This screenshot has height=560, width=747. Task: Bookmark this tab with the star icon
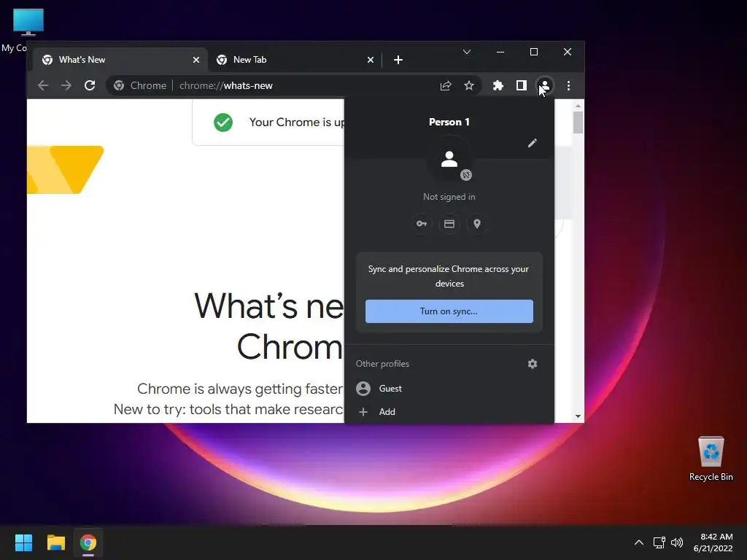(x=469, y=86)
